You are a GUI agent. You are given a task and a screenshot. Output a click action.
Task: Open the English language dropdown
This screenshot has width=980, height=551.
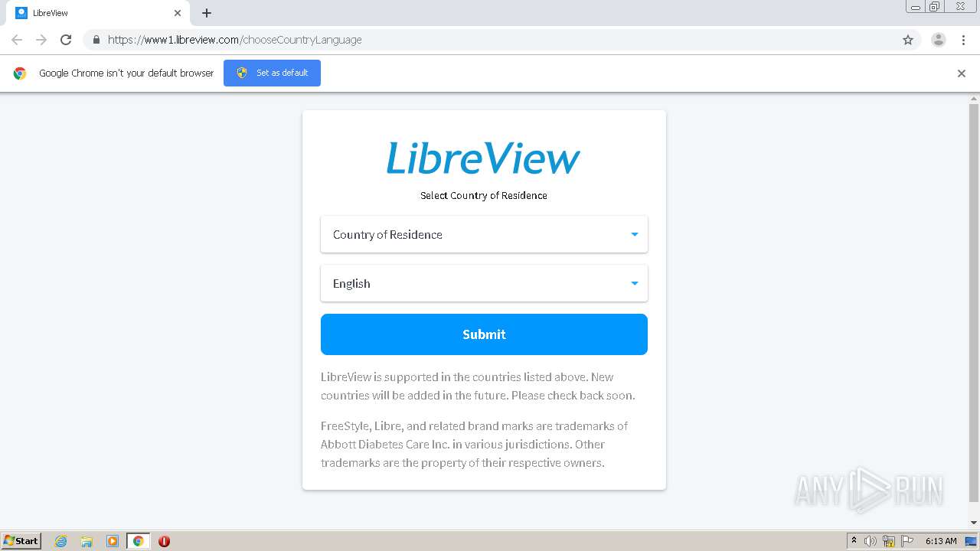[x=484, y=283]
